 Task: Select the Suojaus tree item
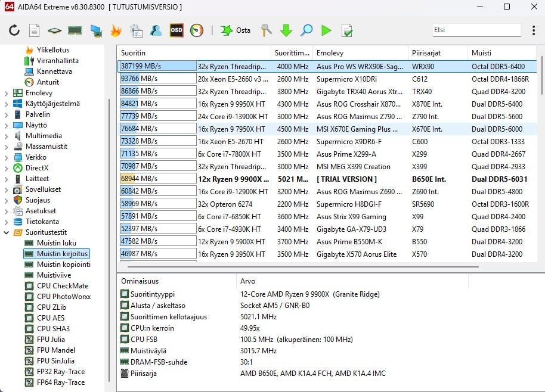[x=38, y=200]
